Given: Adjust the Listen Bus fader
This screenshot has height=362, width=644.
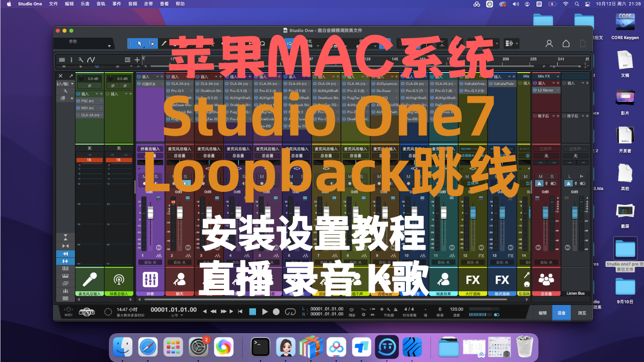Looking at the screenshot, I should pos(574,213).
